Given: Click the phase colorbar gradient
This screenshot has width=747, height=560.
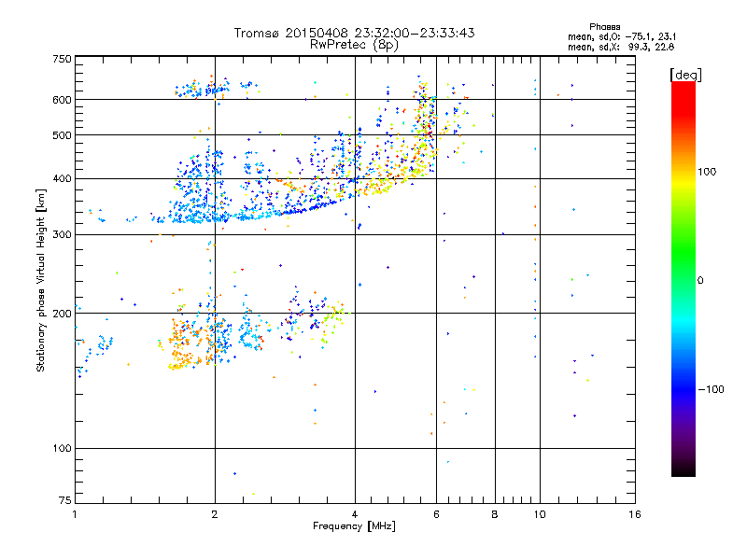Looking at the screenshot, I should pyautogui.click(x=684, y=279).
